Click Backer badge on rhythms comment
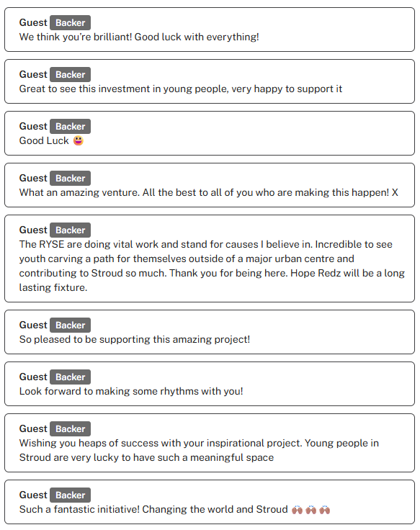The height and width of the screenshot is (530, 420). 71,377
